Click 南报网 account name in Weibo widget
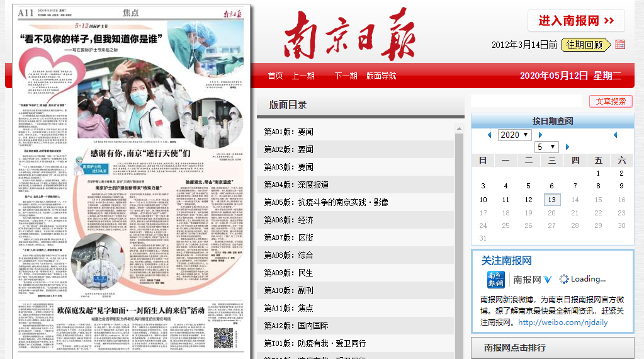Viewport: 644px width, 359px height. 527,280
